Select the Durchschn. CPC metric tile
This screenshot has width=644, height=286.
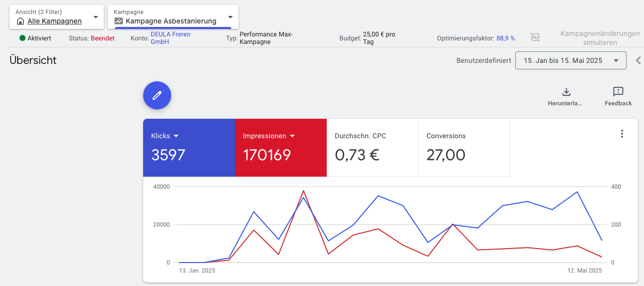point(372,148)
